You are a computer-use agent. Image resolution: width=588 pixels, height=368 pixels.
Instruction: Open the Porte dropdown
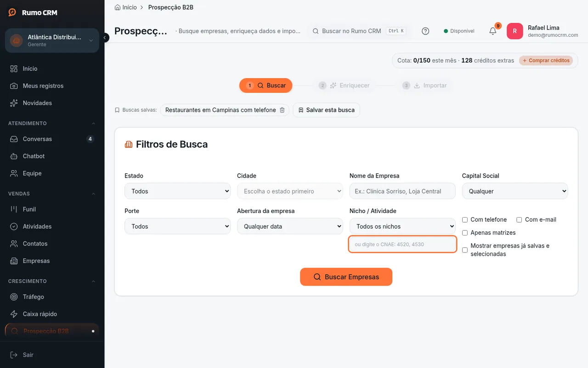177,226
